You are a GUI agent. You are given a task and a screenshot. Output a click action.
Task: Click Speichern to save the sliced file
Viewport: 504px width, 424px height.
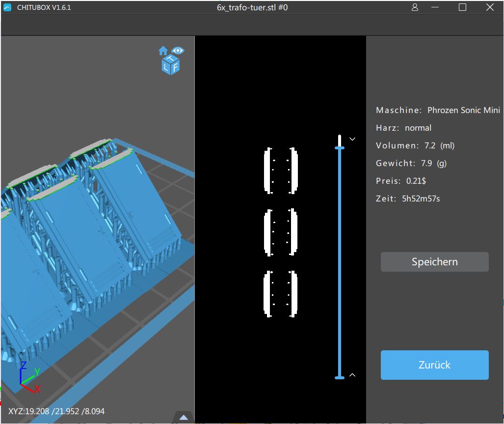[x=435, y=262]
